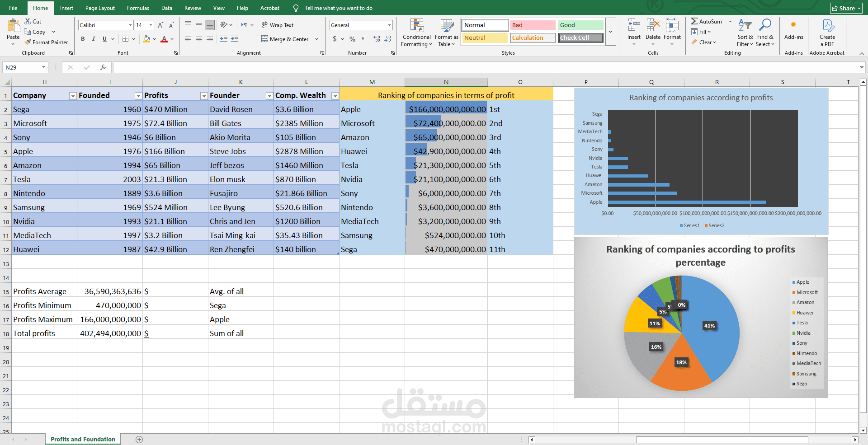Switch to the Review tab

click(193, 8)
